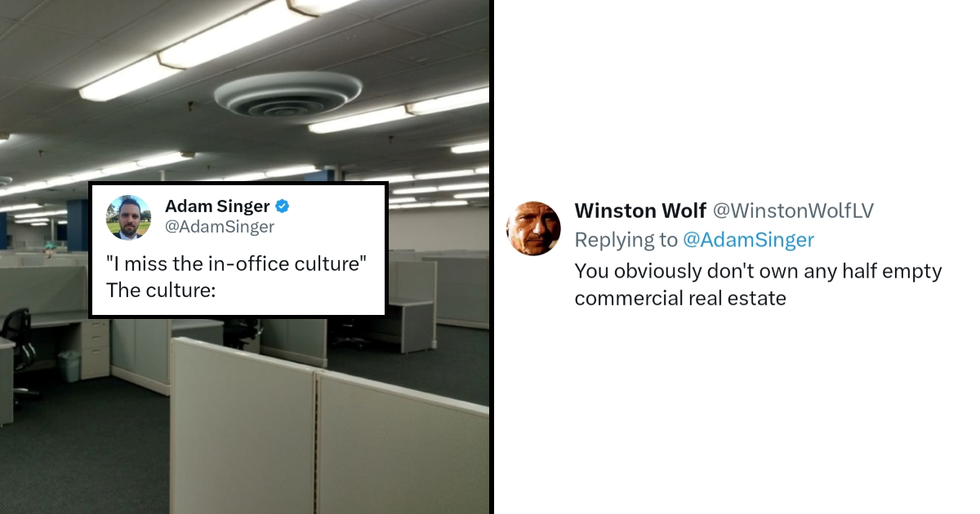Select the Adam Singer display name
Screen dimensions: 980x514
(217, 206)
